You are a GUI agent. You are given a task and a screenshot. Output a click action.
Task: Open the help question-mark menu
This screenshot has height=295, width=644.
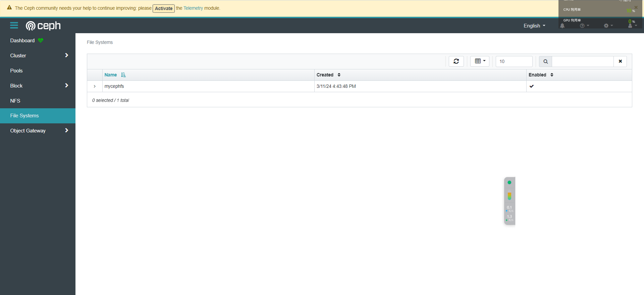[x=584, y=26]
